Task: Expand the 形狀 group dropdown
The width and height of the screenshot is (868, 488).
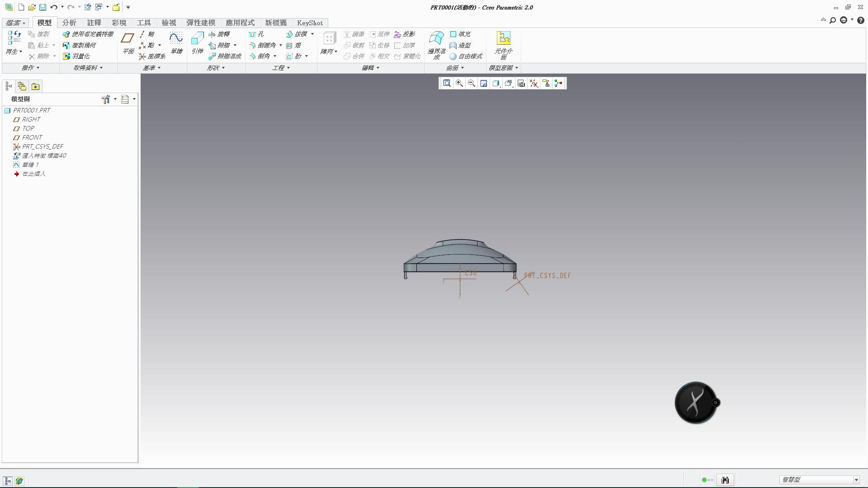Action: [216, 68]
